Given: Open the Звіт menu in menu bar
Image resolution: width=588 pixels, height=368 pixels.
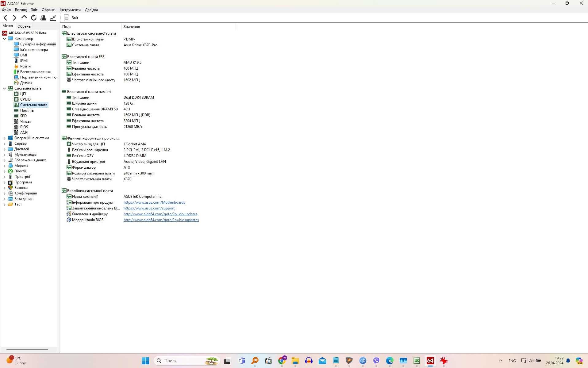Looking at the screenshot, I should tap(34, 10).
